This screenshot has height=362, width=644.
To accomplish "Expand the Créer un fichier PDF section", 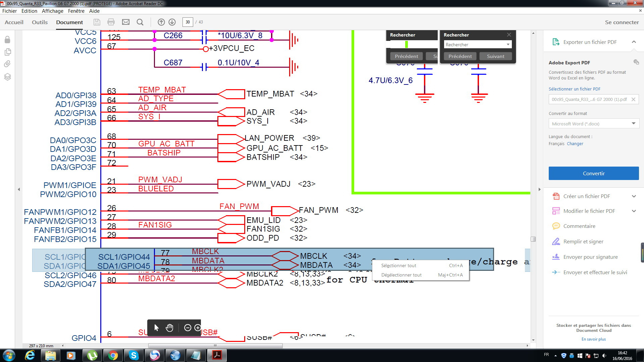I will coord(634,196).
